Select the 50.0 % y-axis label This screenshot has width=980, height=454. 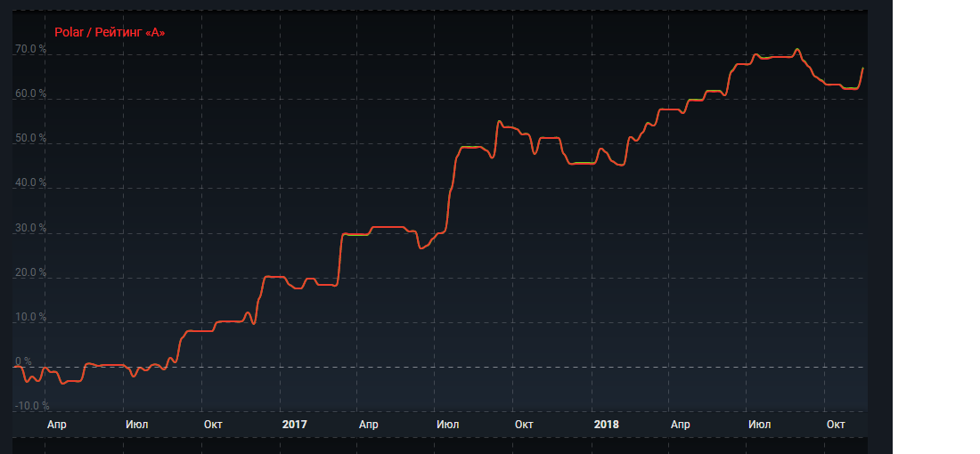(x=30, y=139)
